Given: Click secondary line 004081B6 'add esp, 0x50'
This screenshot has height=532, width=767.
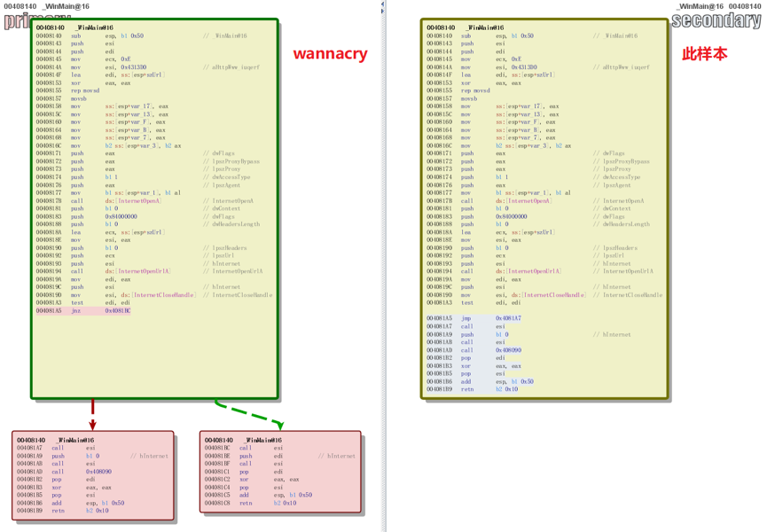Looking at the screenshot, I should tap(480, 382).
